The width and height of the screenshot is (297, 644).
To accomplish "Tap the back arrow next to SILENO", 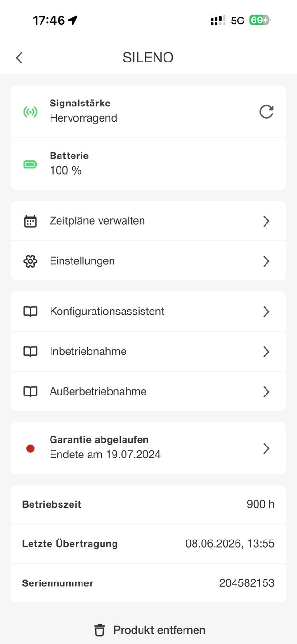I will [x=19, y=58].
